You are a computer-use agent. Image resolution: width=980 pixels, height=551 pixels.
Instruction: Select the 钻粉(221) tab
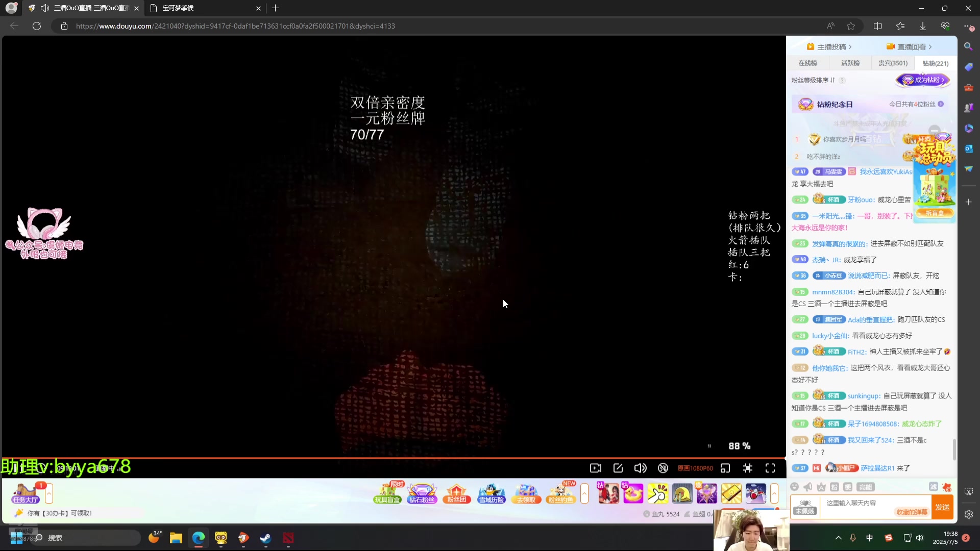[x=936, y=63]
